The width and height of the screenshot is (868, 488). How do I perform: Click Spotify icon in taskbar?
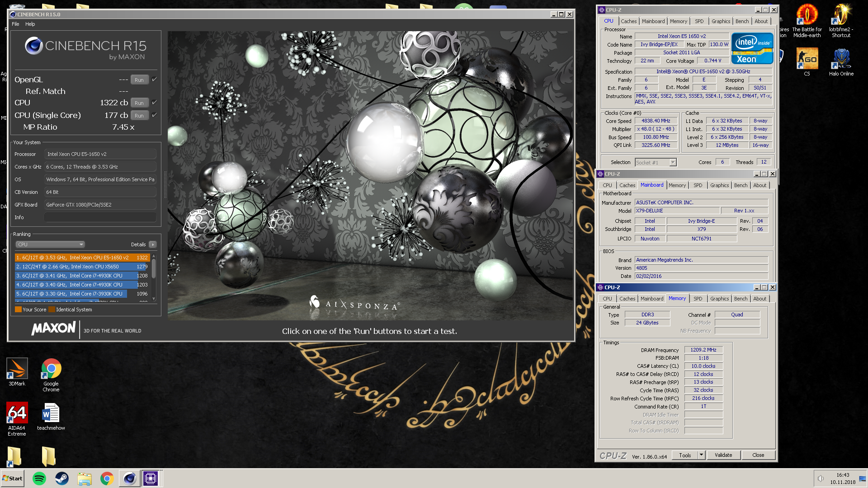pyautogui.click(x=39, y=478)
